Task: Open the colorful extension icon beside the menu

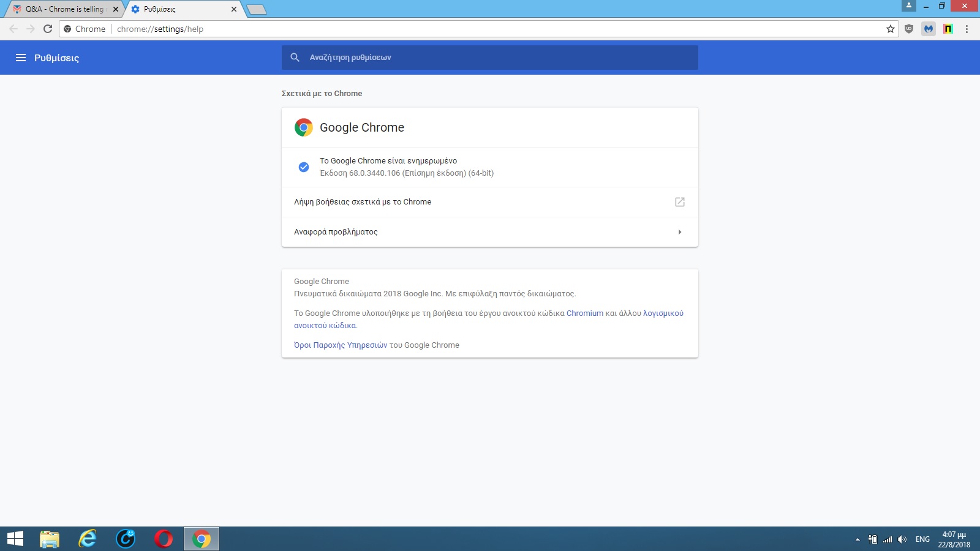Action: 948,29
